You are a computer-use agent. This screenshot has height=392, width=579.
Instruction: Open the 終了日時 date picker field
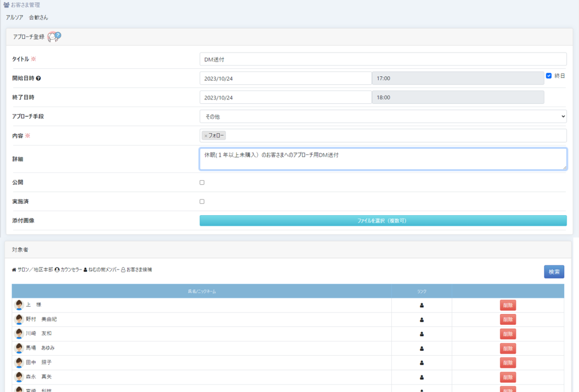click(x=286, y=98)
